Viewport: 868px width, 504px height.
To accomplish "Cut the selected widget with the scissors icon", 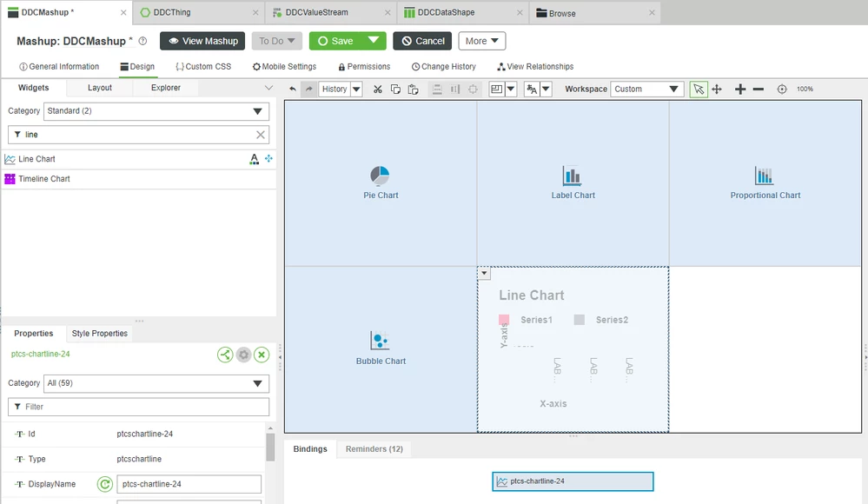I will coord(378,89).
